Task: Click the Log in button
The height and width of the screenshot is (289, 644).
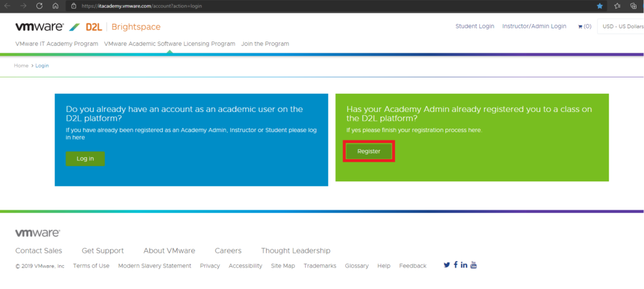Action: 85,159
